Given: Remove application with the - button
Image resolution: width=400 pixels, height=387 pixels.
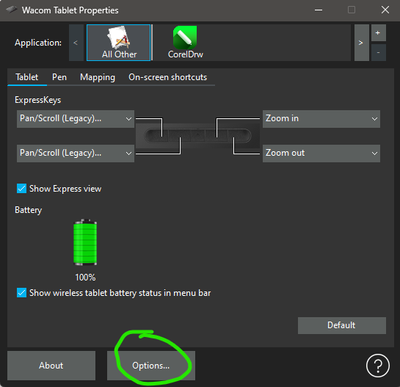Looking at the screenshot, I should 378,52.
